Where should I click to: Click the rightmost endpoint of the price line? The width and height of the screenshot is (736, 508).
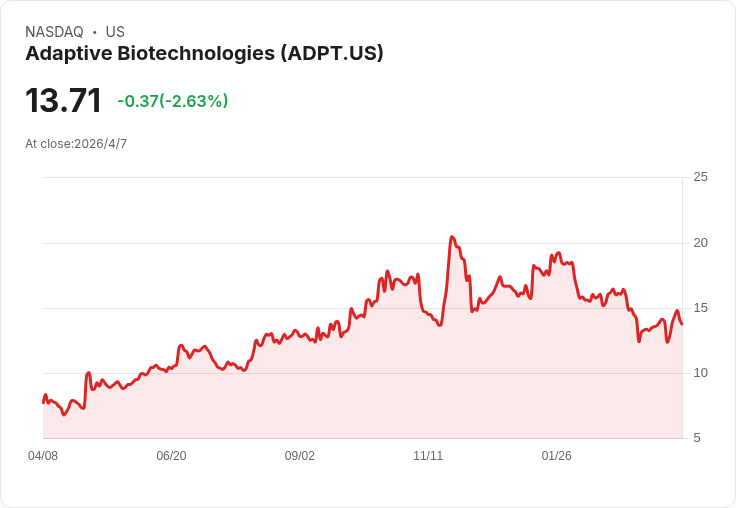[682, 324]
